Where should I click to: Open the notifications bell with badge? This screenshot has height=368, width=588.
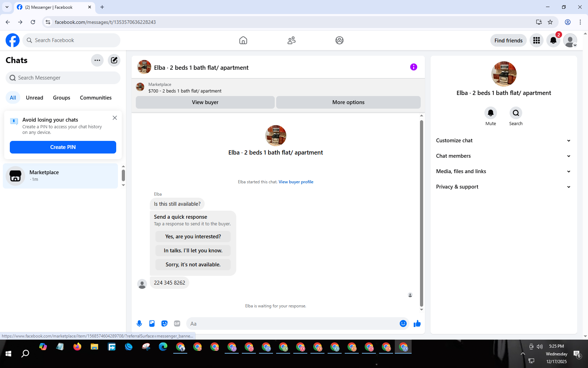tap(553, 40)
